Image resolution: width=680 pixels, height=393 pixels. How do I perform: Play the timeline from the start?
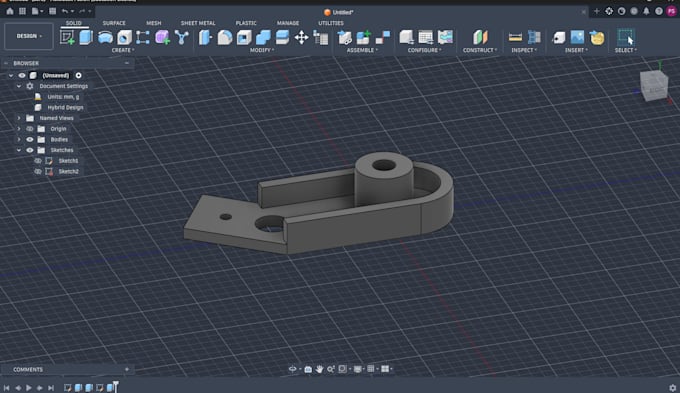29,388
